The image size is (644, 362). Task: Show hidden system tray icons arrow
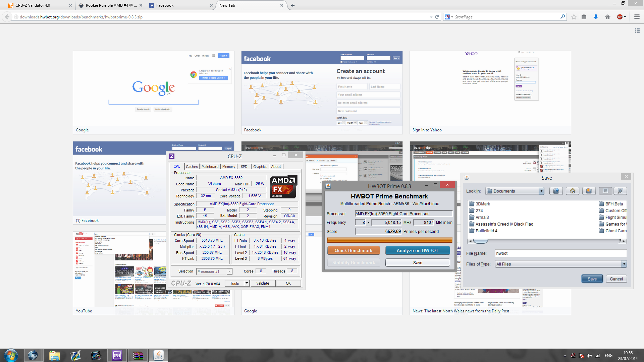565,356
